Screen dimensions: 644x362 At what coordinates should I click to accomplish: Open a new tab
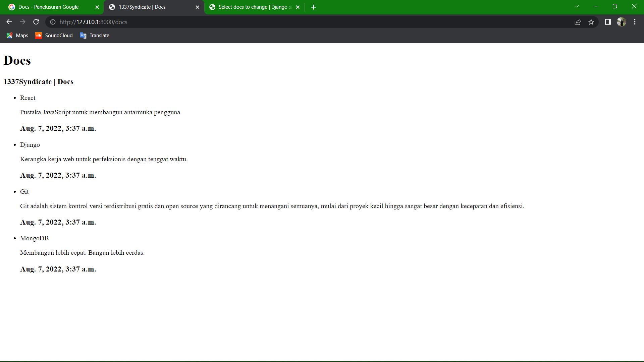point(314,7)
